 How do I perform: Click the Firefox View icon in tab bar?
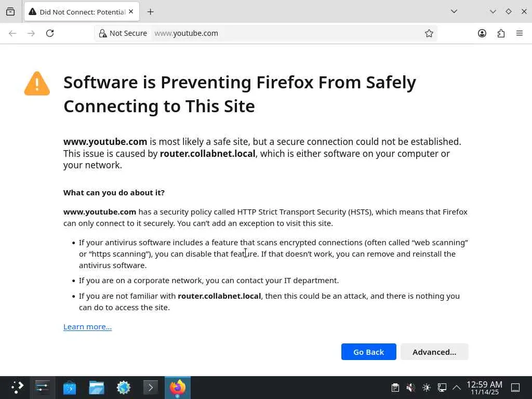(x=10, y=11)
